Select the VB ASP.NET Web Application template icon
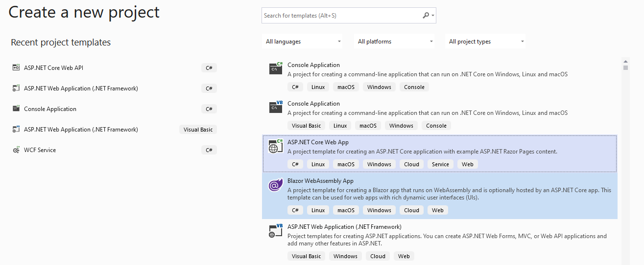The height and width of the screenshot is (265, 644). coord(276,230)
